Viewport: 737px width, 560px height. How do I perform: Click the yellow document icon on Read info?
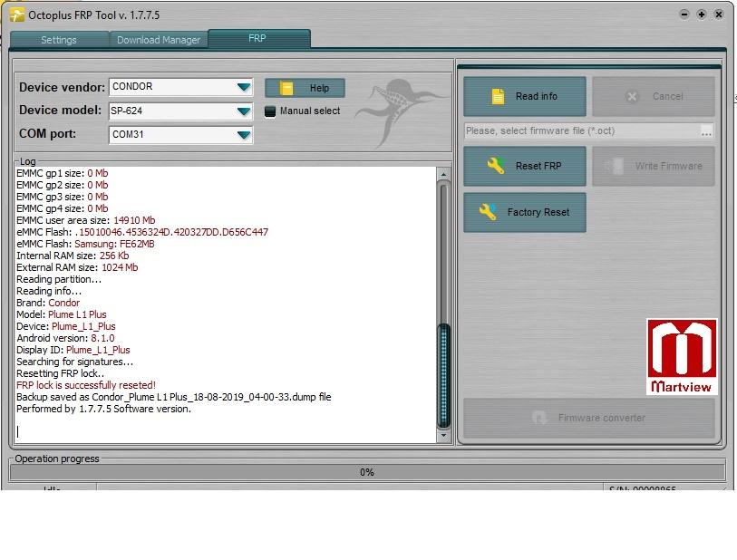point(498,96)
